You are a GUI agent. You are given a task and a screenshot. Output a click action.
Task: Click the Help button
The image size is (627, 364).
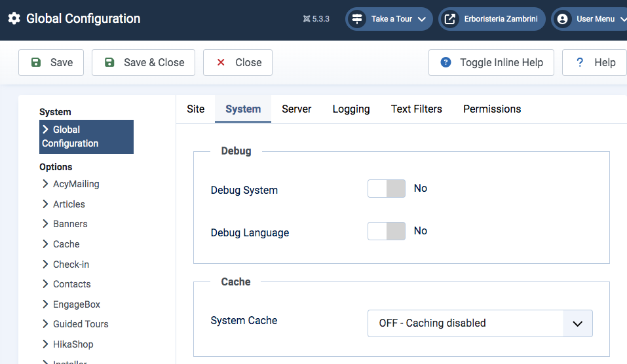[x=595, y=63]
